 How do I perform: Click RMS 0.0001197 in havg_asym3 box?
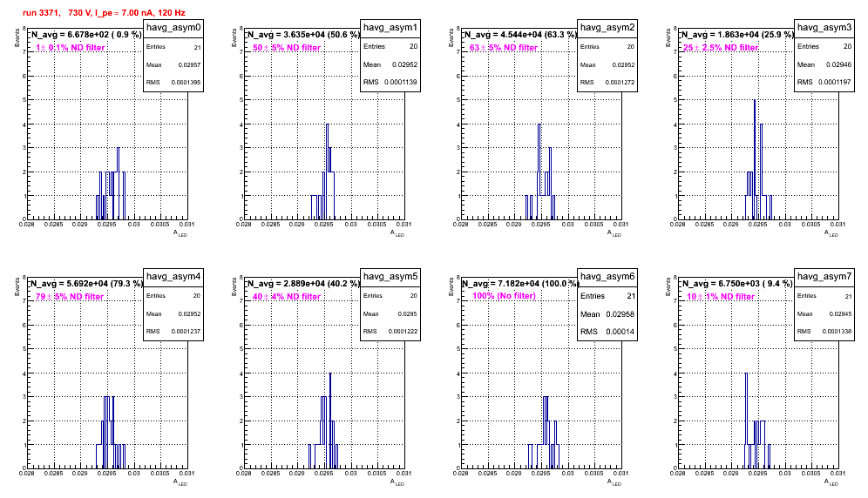[824, 82]
